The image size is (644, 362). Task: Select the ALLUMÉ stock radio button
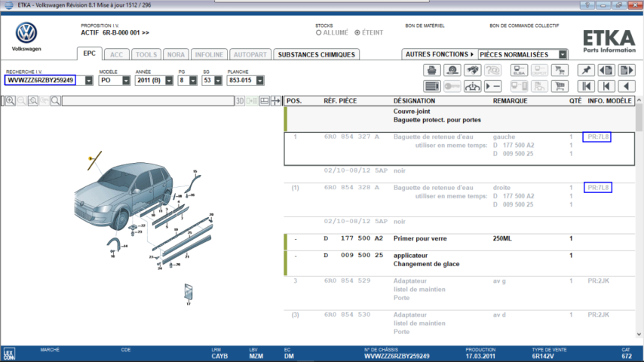(x=319, y=32)
